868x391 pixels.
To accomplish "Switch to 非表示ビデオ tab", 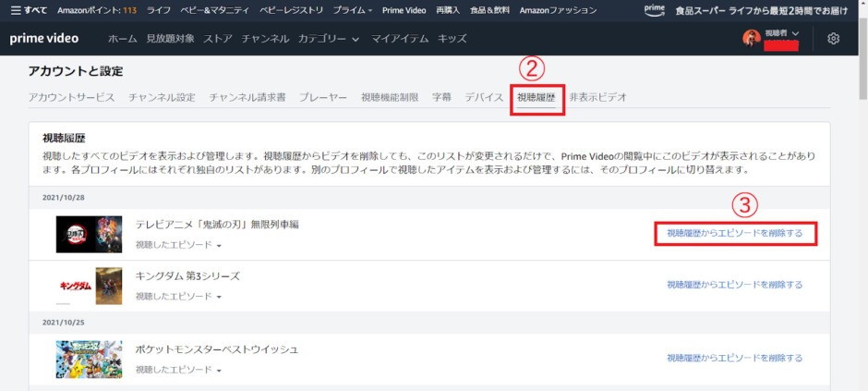I will 597,97.
